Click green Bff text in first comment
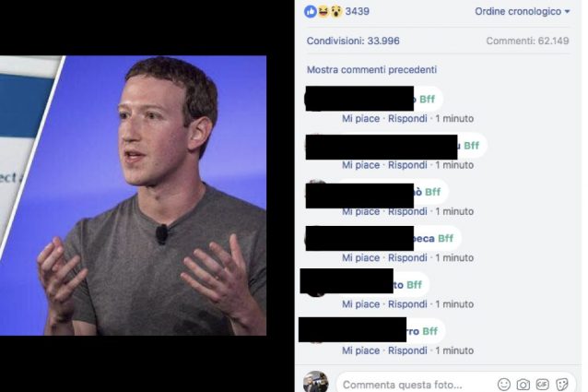Screen dimensions: 588x392 pyautogui.click(x=427, y=99)
